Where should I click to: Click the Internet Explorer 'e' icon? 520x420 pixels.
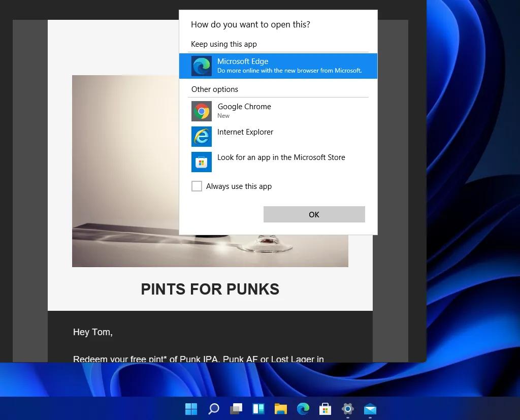pyautogui.click(x=202, y=137)
